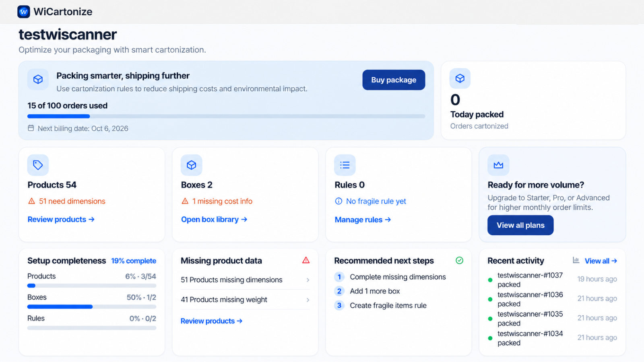Open View all recent activity link
Screen dimensions: 644x362
click(601, 261)
